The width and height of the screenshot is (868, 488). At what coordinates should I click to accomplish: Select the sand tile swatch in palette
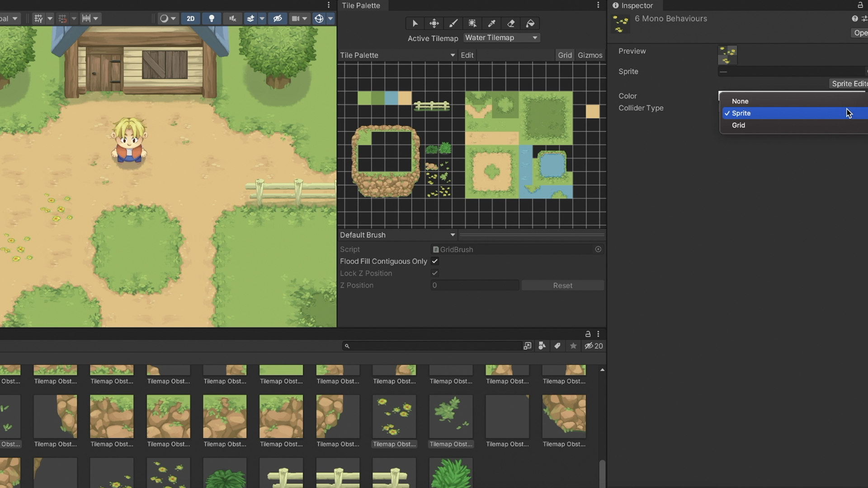click(405, 98)
